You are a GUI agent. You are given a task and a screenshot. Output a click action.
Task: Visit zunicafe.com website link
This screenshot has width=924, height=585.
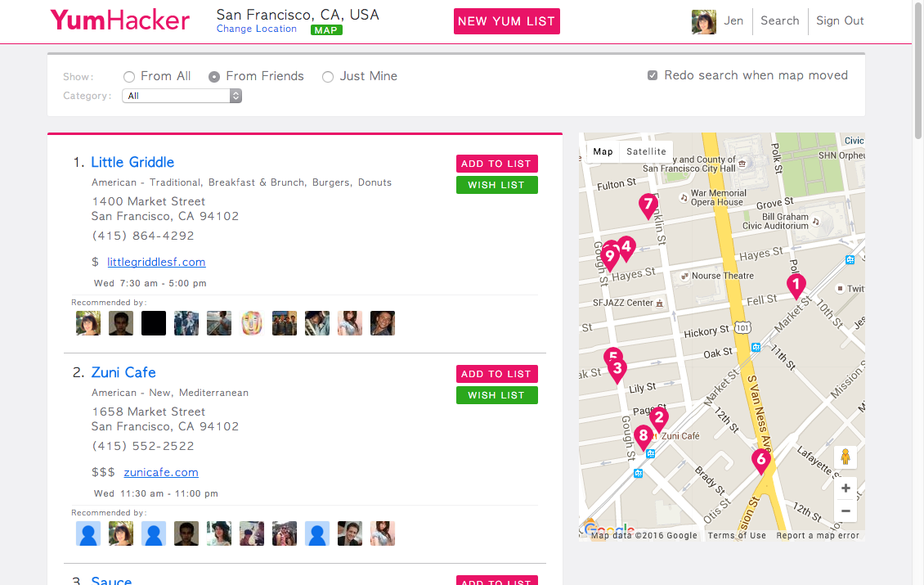tap(161, 472)
